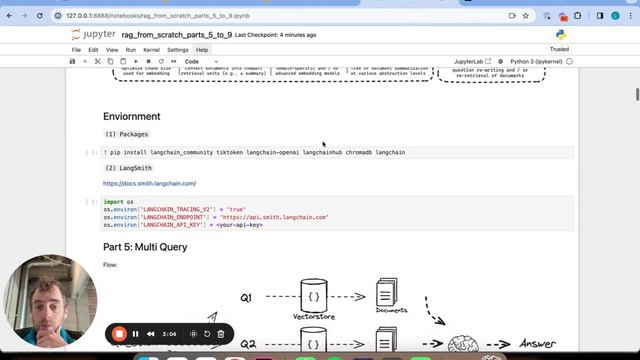The width and height of the screenshot is (640, 360).
Task: Rename notebook title rag_from_scratch_parts_5_to_9
Action: [x=177, y=35]
